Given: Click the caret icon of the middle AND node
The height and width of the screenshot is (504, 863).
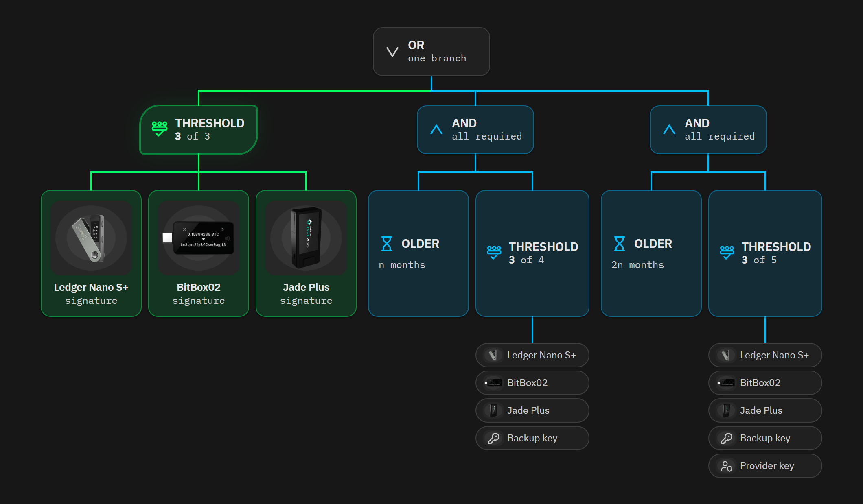Looking at the screenshot, I should 436,129.
